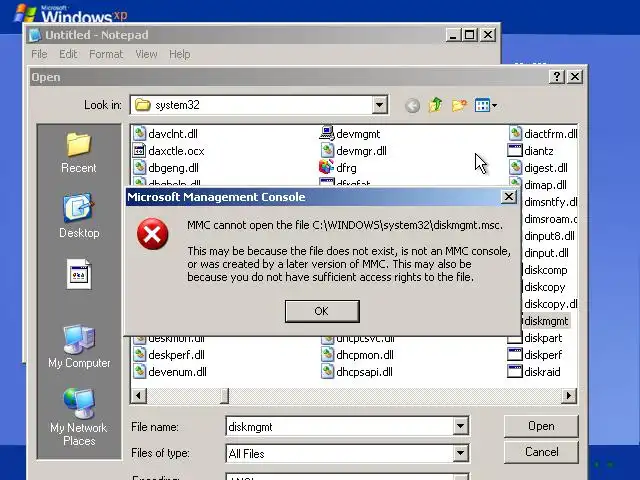Select the devmgr.dll file icon
The height and width of the screenshot is (480, 640).
(x=327, y=151)
